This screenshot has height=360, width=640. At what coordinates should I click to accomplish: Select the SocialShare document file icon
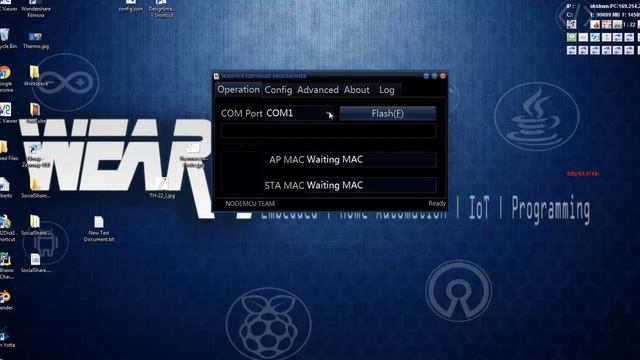coord(36,263)
